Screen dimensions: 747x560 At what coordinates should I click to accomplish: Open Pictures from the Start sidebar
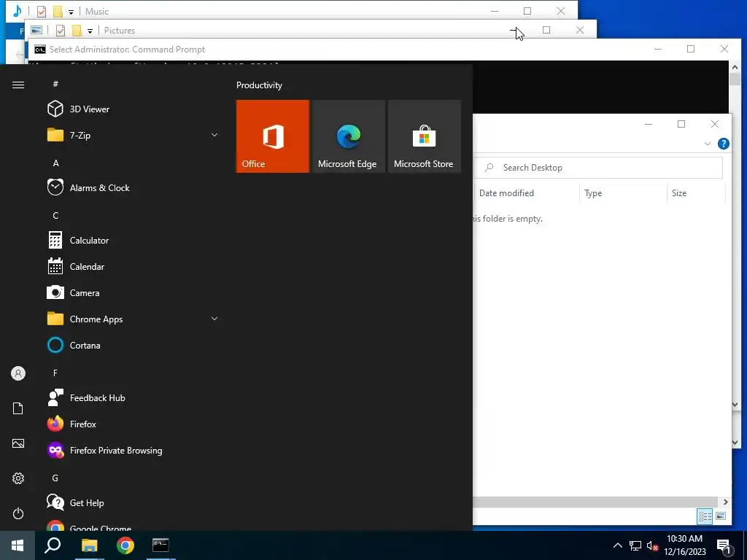[18, 443]
